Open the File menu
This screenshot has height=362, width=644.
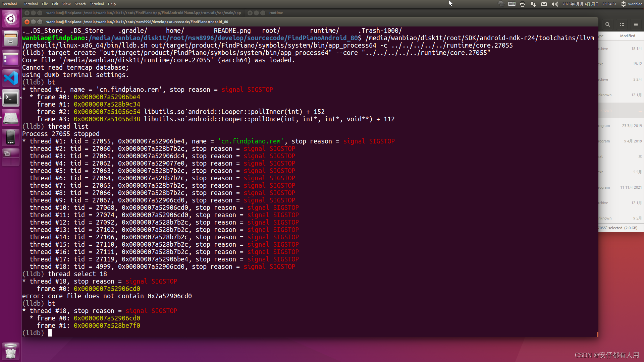45,4
